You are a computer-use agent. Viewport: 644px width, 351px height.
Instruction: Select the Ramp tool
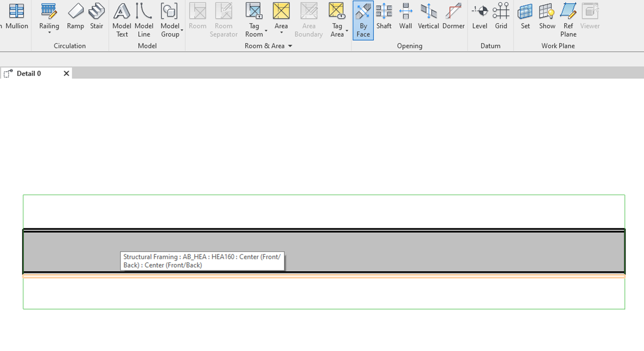75,16
